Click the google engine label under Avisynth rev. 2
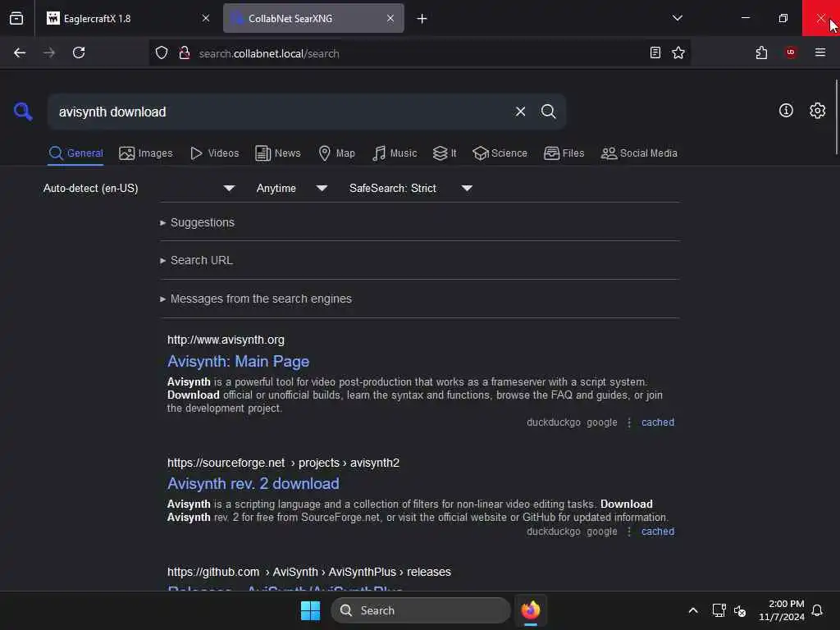This screenshot has height=630, width=840. click(601, 532)
